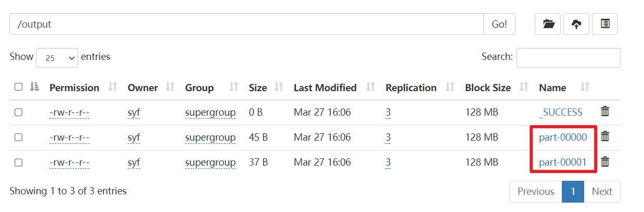Sort by Permission column arrows

pos(112,87)
